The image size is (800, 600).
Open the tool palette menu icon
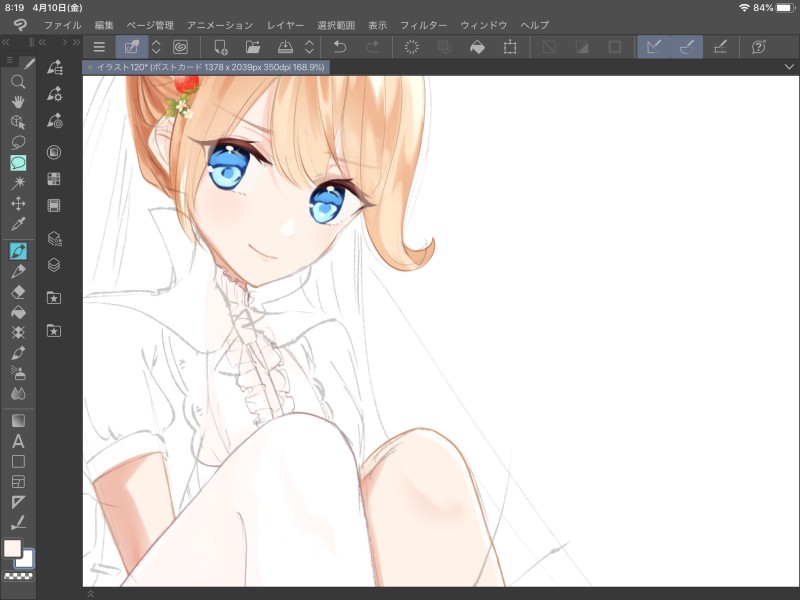(x=10, y=61)
